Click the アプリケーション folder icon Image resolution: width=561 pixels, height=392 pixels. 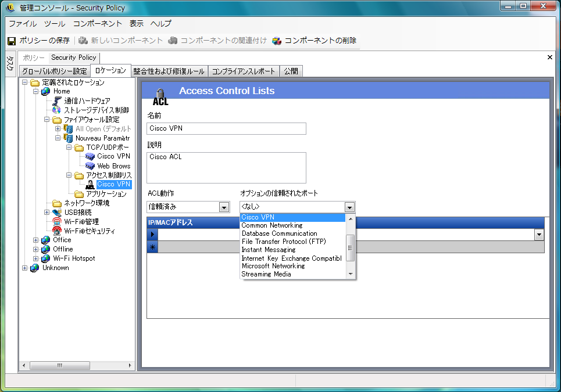coord(79,194)
